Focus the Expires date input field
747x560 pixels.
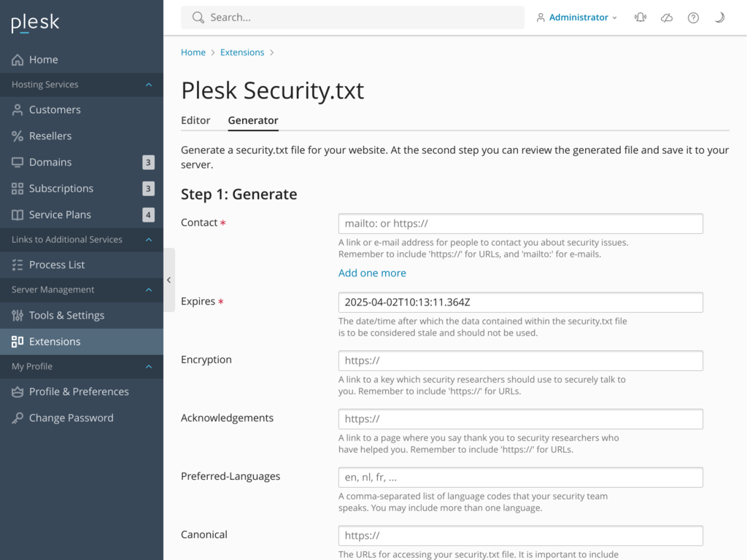point(520,302)
